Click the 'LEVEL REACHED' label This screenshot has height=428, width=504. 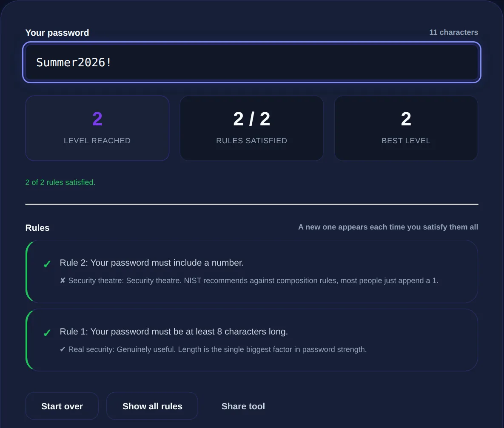(97, 141)
